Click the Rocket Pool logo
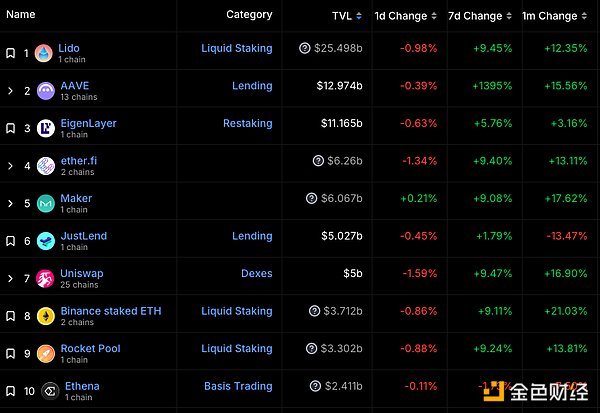The width and height of the screenshot is (600, 413). click(x=45, y=354)
